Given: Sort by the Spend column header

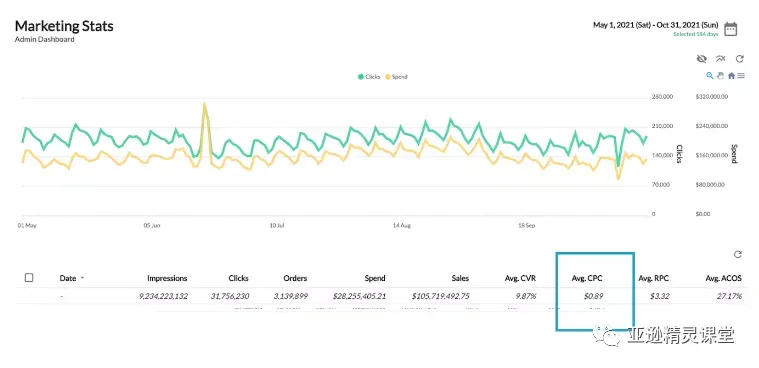Looking at the screenshot, I should (x=375, y=278).
